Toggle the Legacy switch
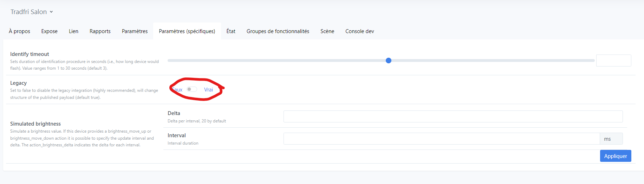 192,89
